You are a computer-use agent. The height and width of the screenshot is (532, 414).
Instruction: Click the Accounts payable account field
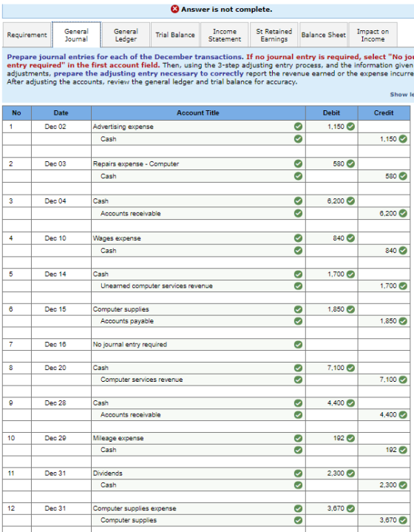[x=198, y=321]
